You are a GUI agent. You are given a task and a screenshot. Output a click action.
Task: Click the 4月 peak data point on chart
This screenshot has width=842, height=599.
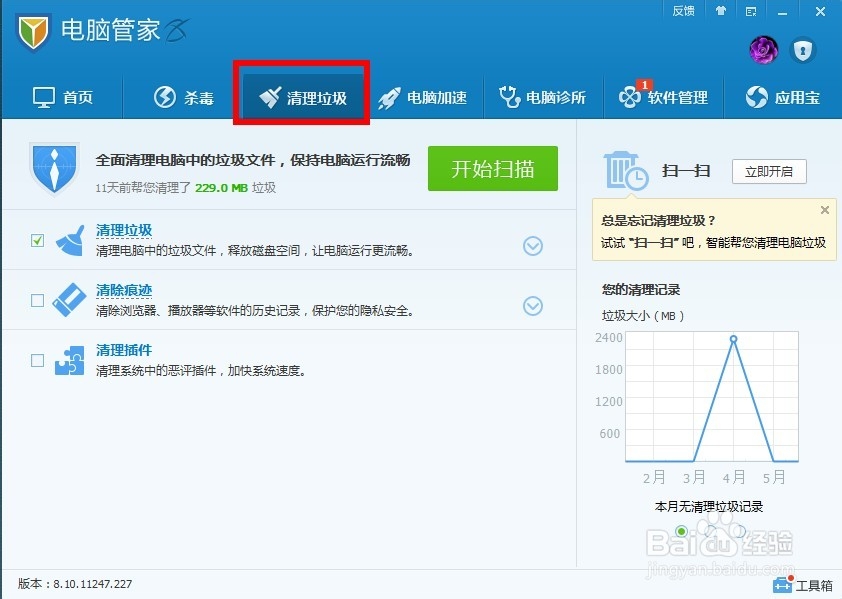[734, 339]
